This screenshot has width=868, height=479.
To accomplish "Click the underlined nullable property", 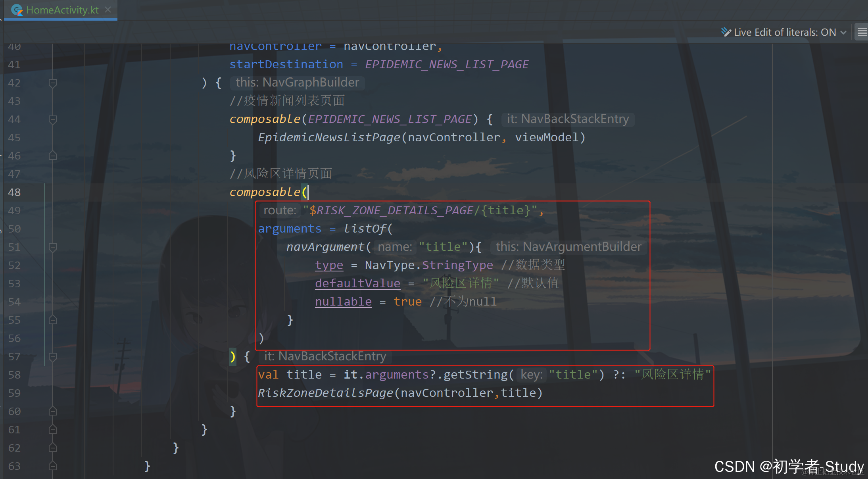I will coord(343,302).
